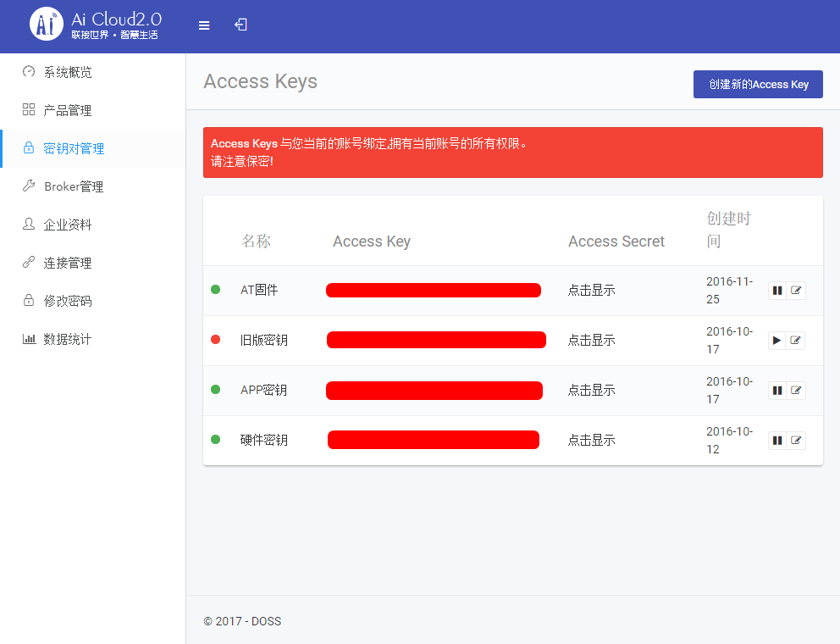The width and height of the screenshot is (840, 644).
Task: Click the 2016-10-12 creation date
Action: tap(730, 440)
